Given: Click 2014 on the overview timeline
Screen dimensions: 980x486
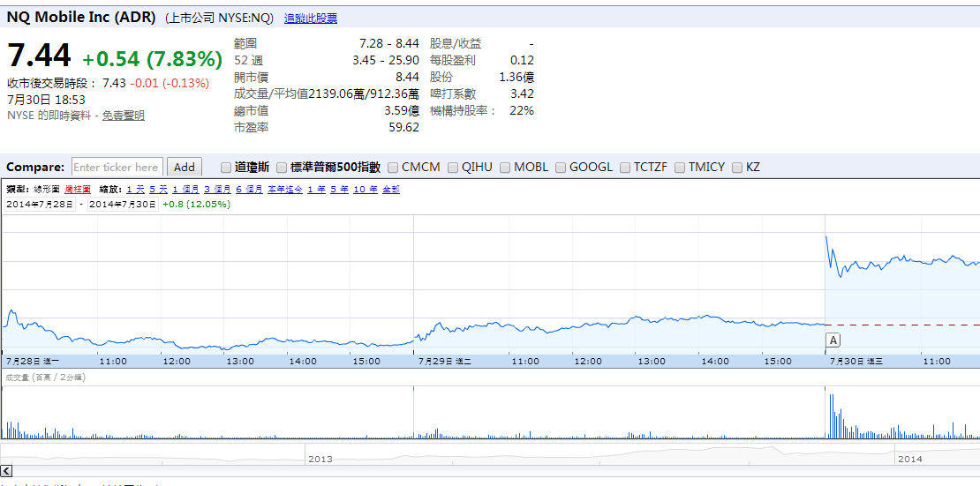Looking at the screenshot, I should click(910, 460).
